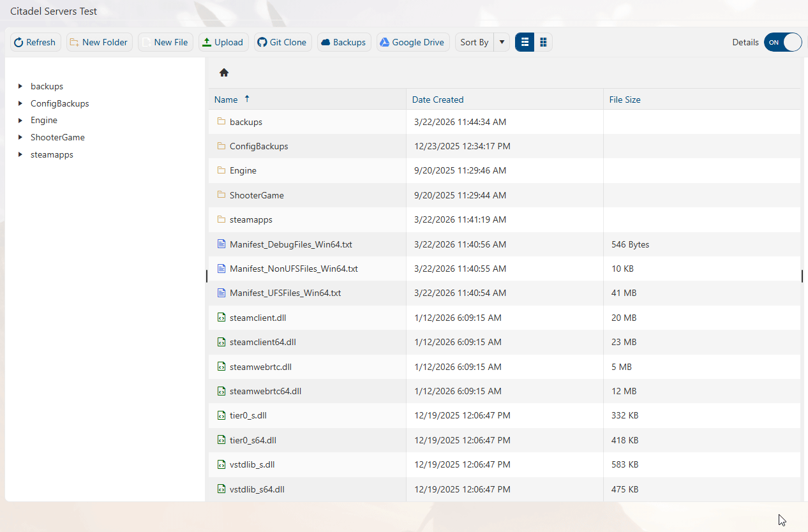Open the ConfigBackups folder in list
The height and width of the screenshot is (532, 808).
[x=258, y=146]
